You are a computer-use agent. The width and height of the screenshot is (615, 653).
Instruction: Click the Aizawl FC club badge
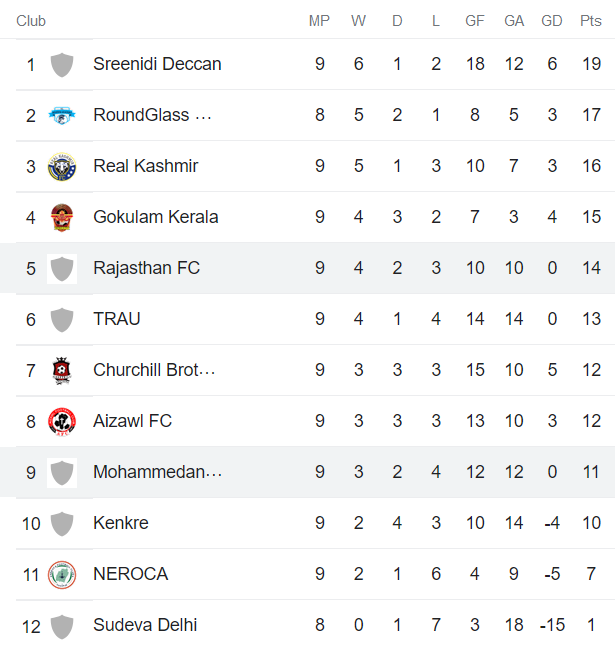(x=62, y=422)
